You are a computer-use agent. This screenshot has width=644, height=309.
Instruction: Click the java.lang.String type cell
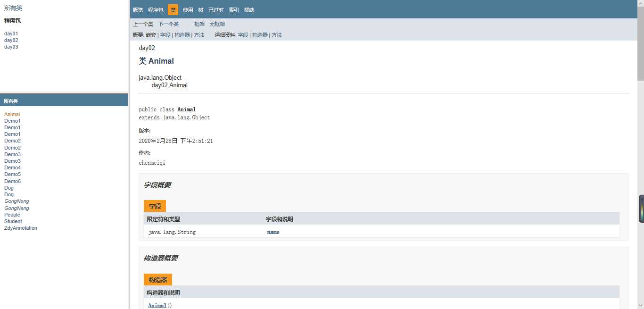click(x=172, y=232)
